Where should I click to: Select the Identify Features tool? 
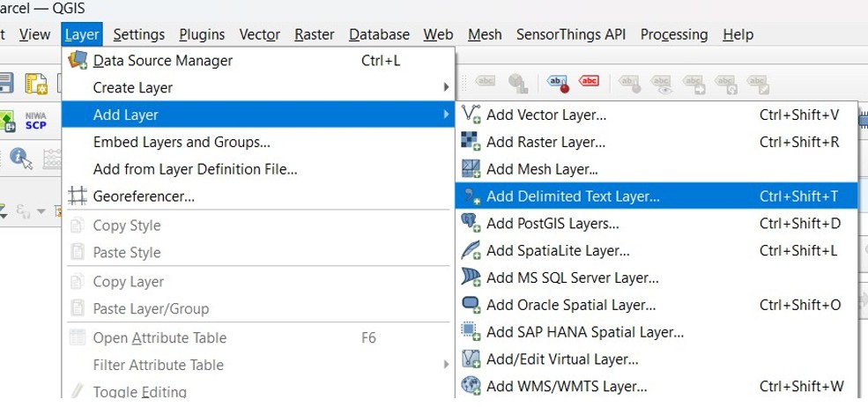tap(21, 159)
